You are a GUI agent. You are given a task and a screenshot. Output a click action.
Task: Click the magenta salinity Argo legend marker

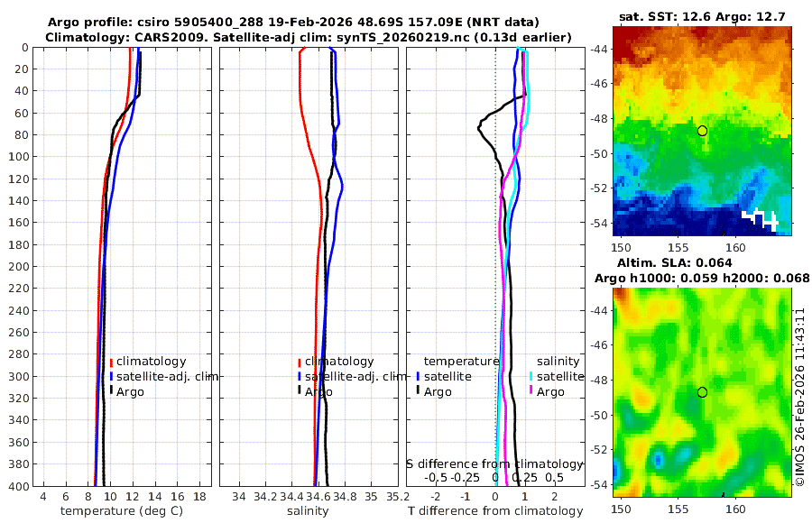(x=531, y=391)
